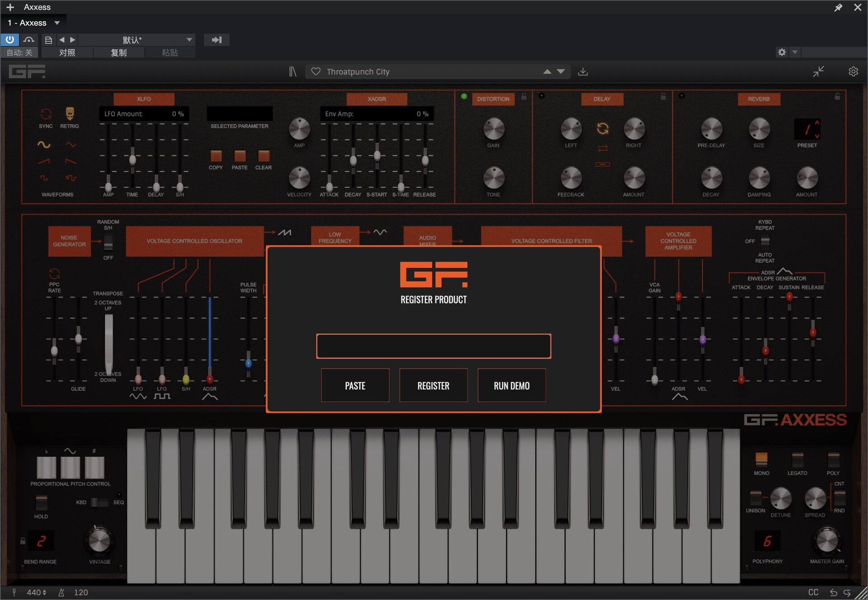Screen dimensions: 868x600
Task: Click the RUN DEMO button
Action: click(511, 385)
